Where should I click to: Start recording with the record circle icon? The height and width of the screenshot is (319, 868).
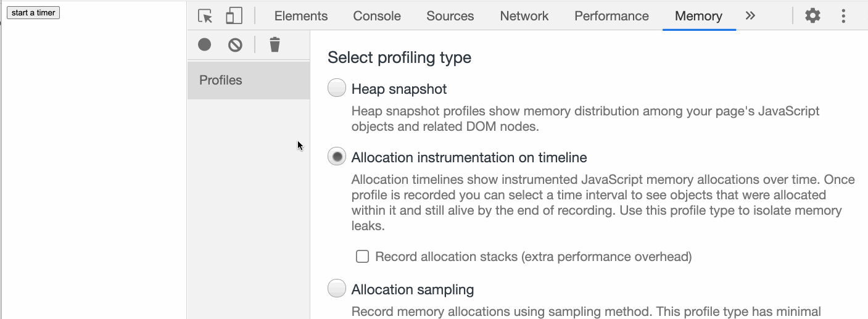(x=205, y=44)
